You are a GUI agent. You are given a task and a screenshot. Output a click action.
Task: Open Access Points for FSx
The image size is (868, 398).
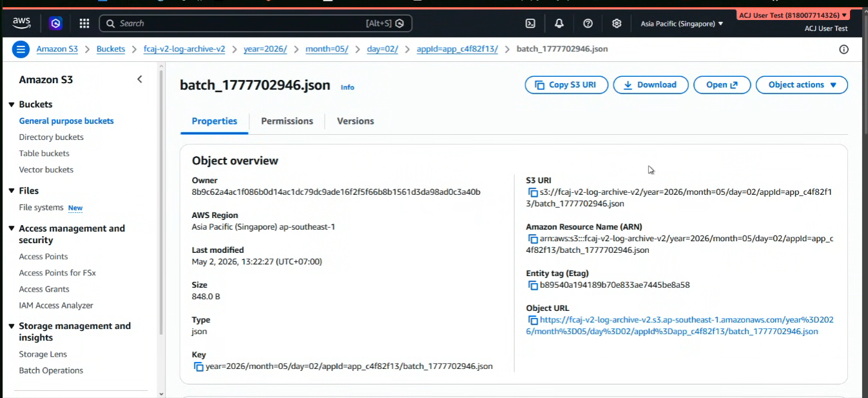(x=57, y=273)
